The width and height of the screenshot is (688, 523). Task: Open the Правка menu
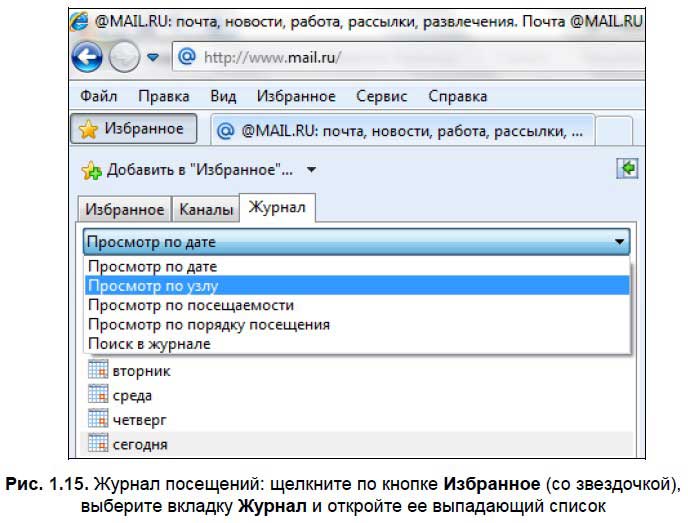164,96
